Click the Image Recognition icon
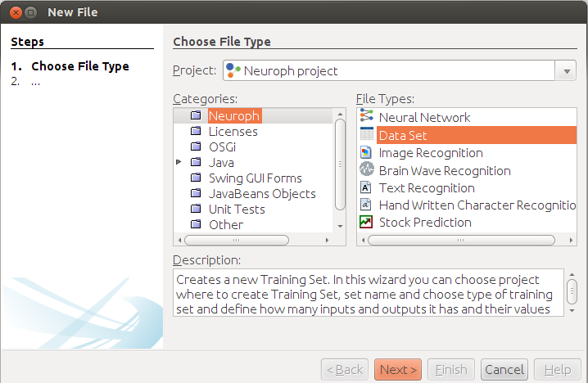The image size is (588, 383). [x=366, y=153]
